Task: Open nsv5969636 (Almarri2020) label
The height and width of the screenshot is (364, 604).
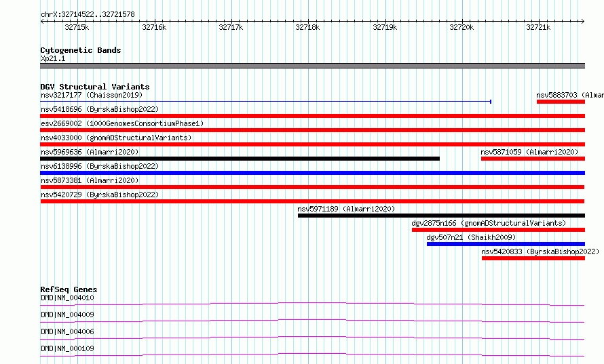Action: click(90, 152)
